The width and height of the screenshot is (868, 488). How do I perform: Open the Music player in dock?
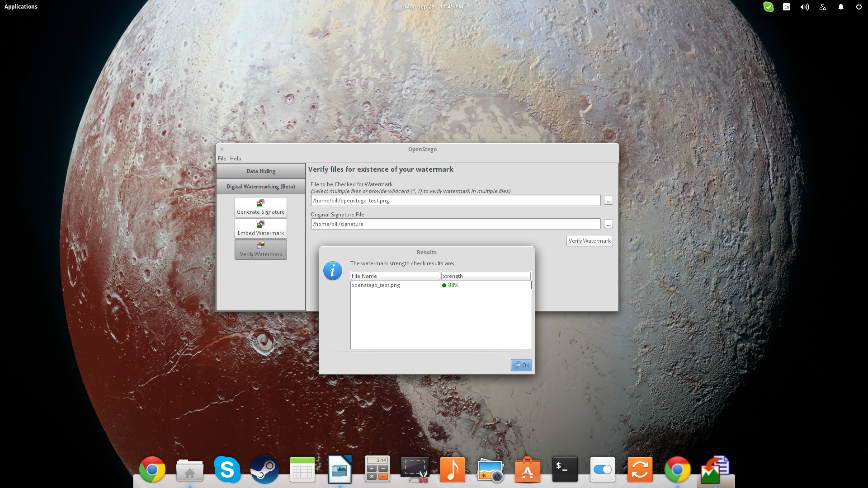click(x=452, y=469)
